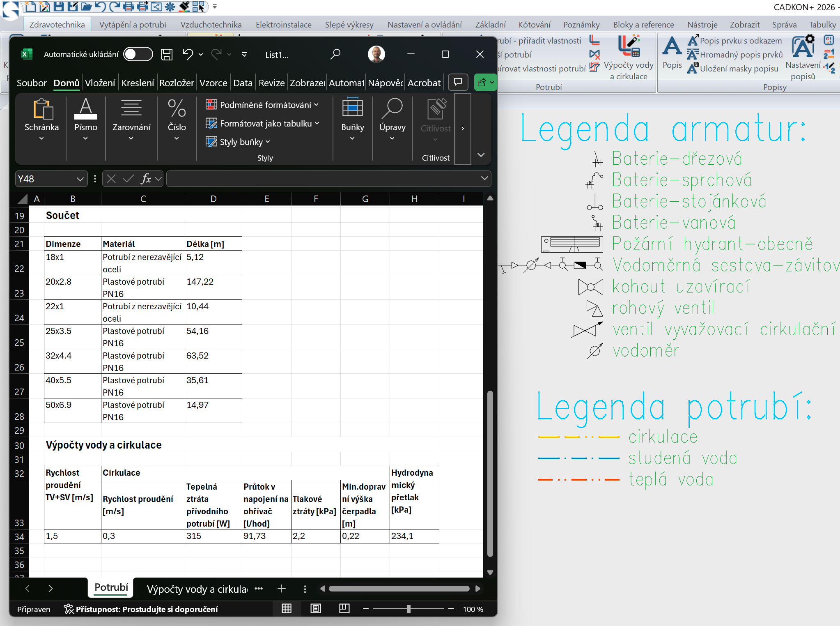The height and width of the screenshot is (626, 840).
Task: Select the Potrubí sheet tab
Action: (111, 587)
